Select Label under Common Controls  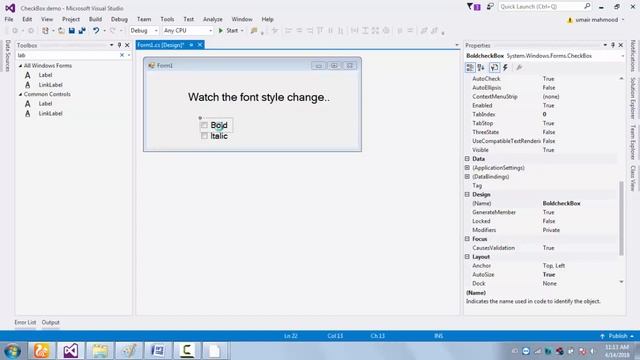(45, 104)
